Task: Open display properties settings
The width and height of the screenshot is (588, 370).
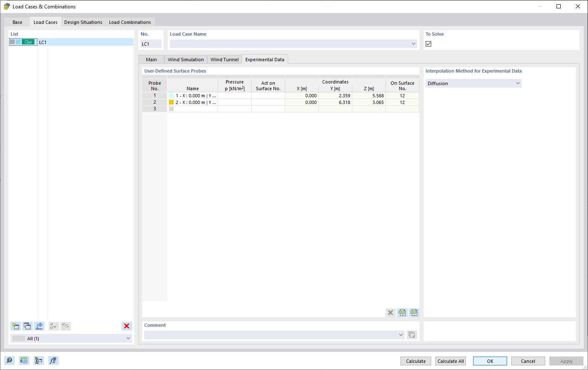Action: (x=39, y=360)
